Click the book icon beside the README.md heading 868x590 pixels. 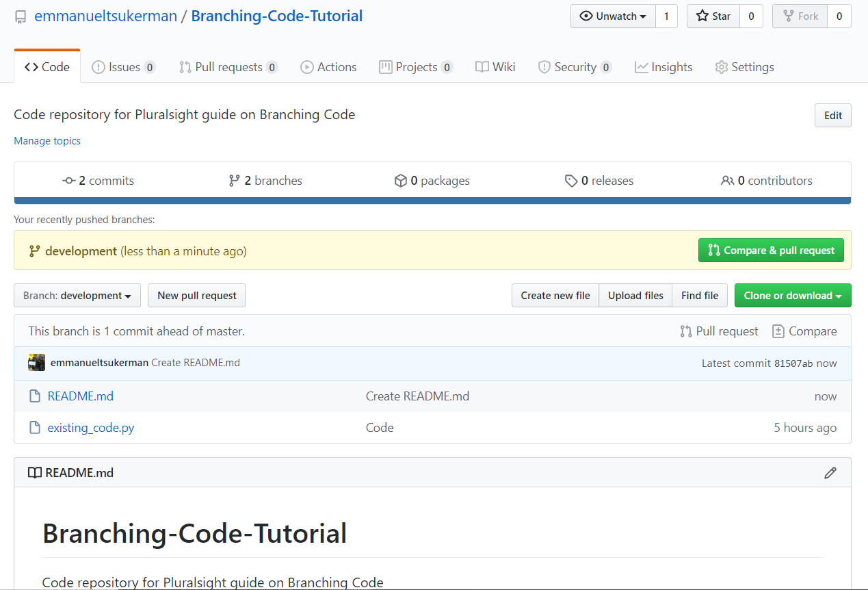(x=34, y=473)
